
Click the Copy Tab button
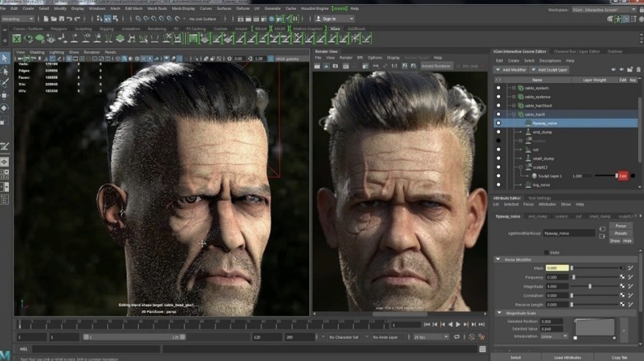[619, 358]
